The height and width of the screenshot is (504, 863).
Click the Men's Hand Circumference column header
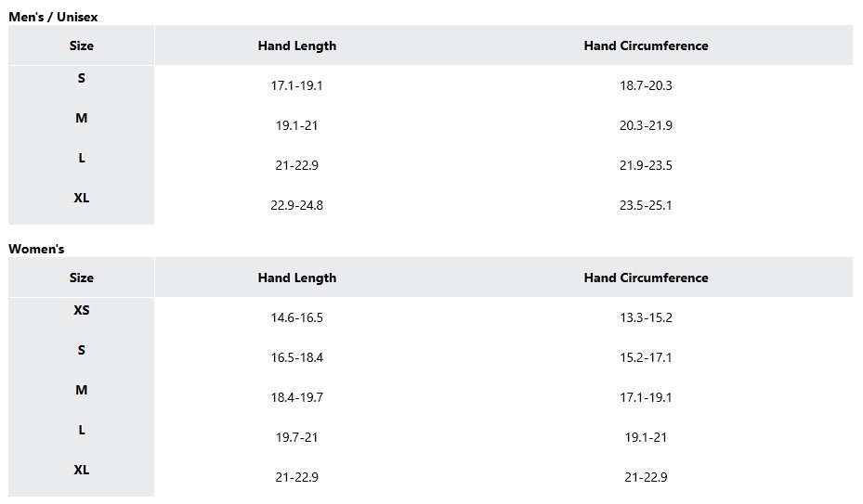tap(646, 45)
